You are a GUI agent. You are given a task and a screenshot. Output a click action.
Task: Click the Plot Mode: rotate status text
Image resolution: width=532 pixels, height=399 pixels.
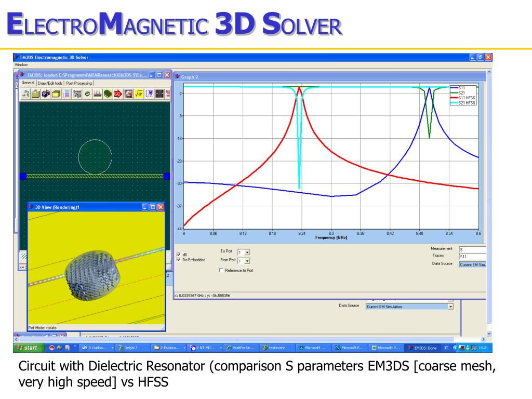click(43, 328)
